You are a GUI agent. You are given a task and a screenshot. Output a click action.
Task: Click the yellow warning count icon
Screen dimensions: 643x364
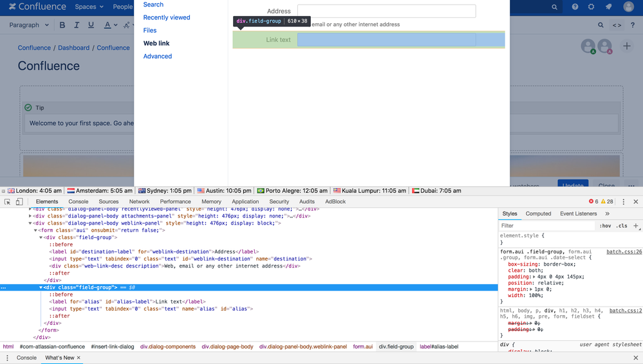pos(603,202)
